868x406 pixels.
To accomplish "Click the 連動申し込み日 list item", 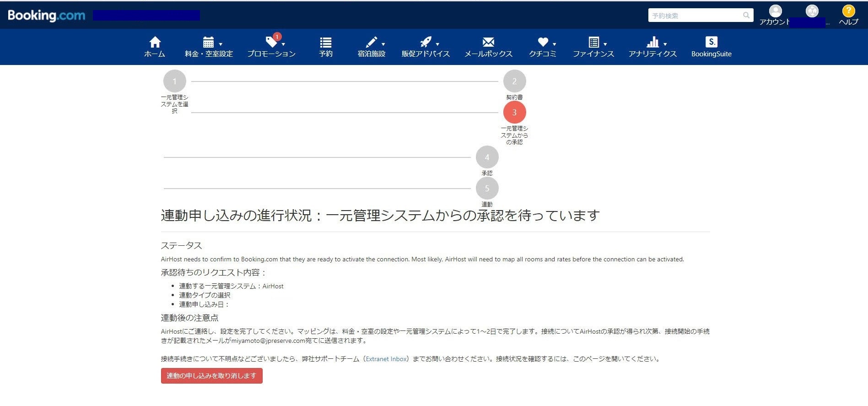I will pyautogui.click(x=204, y=304).
